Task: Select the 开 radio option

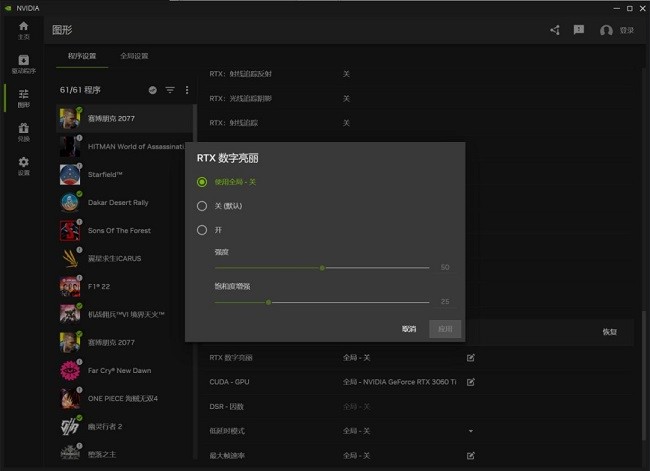Action: coord(202,230)
